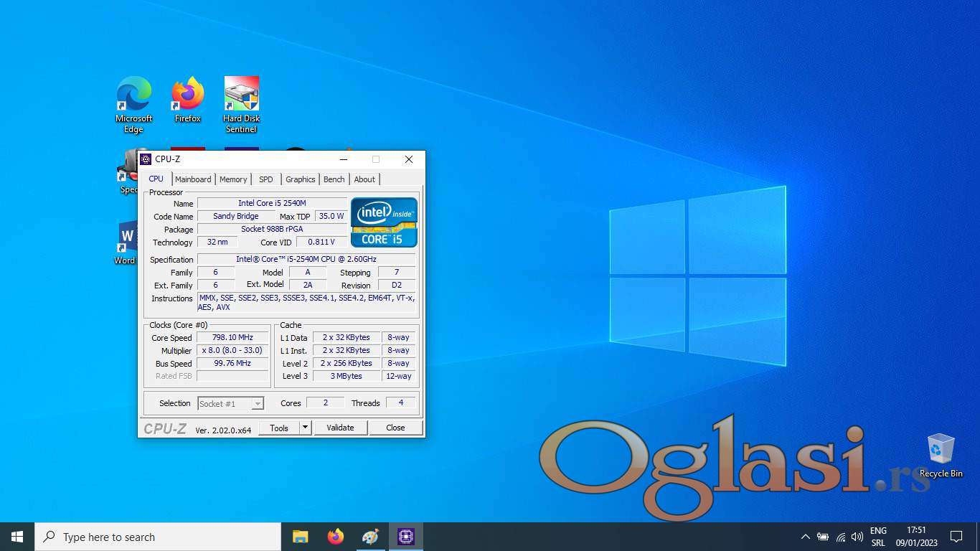Viewport: 980px width, 551px height.
Task: Click File Explorer in the taskbar
Action: pos(300,537)
